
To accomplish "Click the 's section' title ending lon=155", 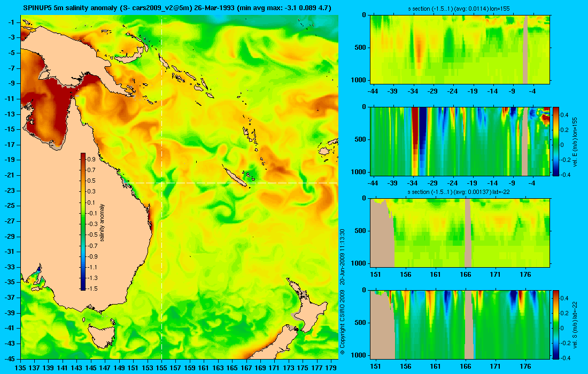I will (x=459, y=9).
